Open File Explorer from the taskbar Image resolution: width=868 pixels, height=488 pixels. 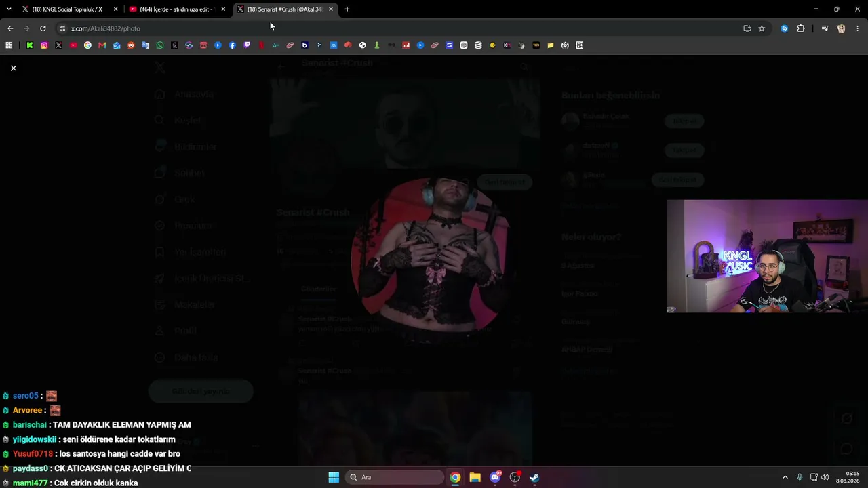coord(475,477)
